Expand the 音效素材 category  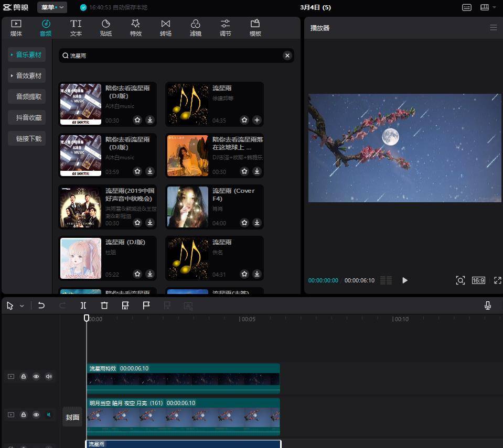[x=27, y=75]
